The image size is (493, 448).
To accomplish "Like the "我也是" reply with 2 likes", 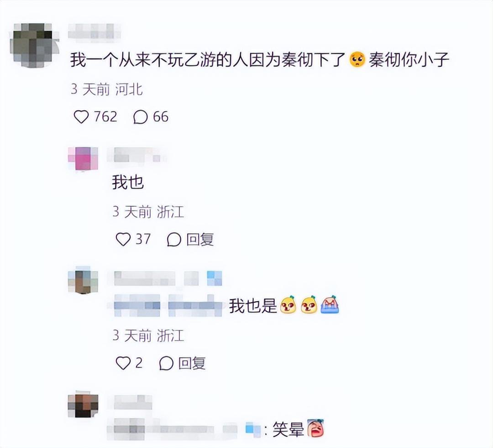I will [x=123, y=363].
